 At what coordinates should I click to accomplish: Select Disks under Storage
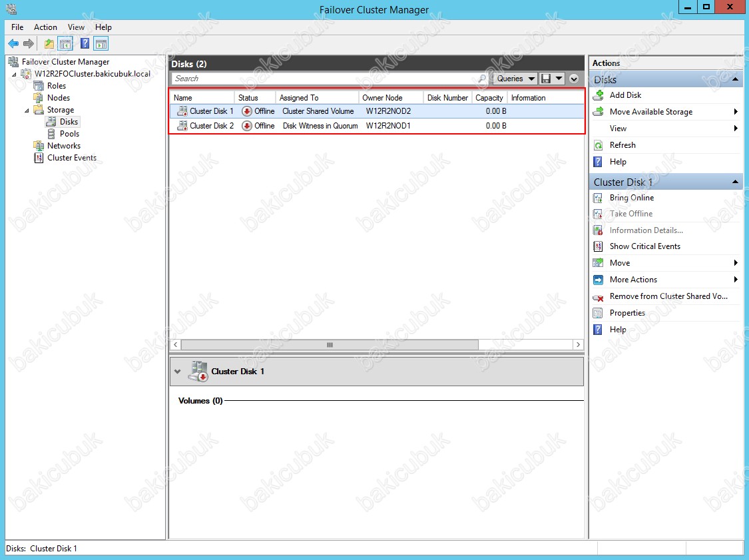[x=69, y=122]
